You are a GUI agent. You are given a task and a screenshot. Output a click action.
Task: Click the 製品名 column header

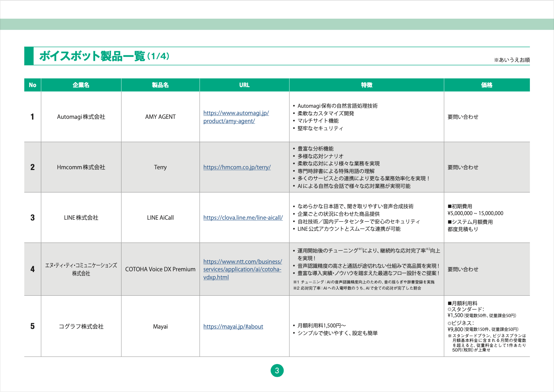point(160,85)
